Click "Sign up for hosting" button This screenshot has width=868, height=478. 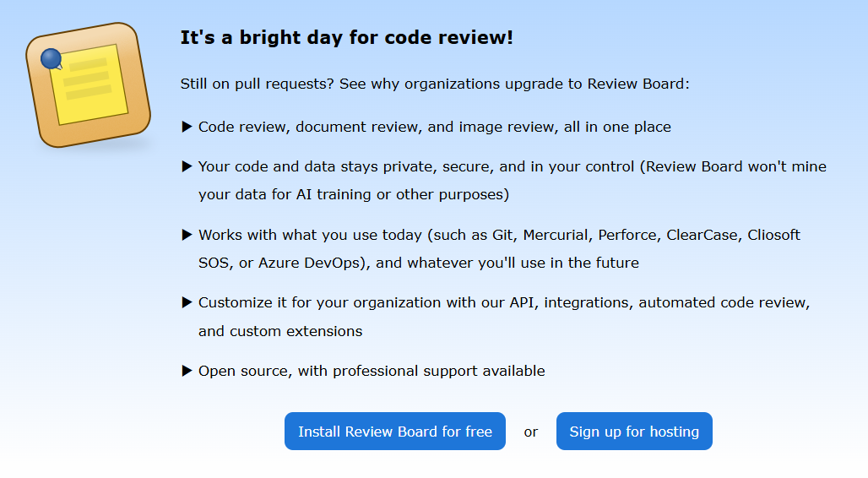point(634,431)
